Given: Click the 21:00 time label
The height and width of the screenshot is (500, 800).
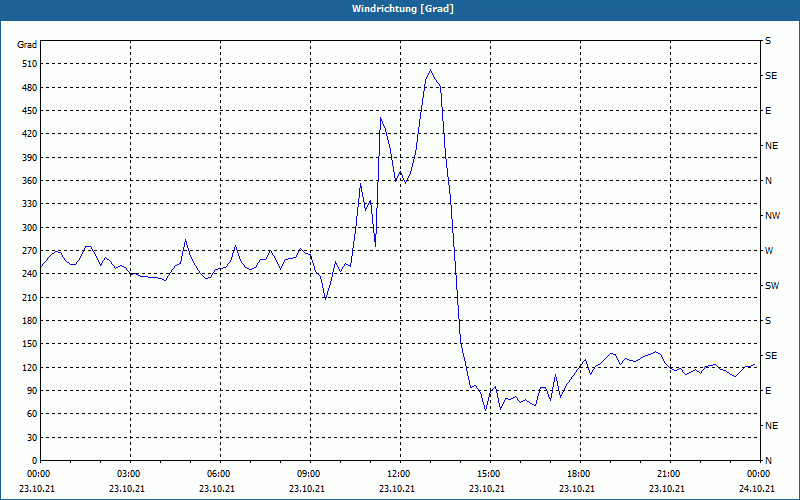Looking at the screenshot, I should [670, 473].
